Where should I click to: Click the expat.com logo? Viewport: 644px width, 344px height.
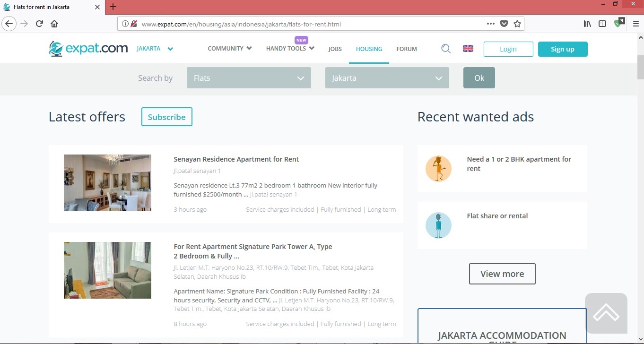click(x=88, y=48)
